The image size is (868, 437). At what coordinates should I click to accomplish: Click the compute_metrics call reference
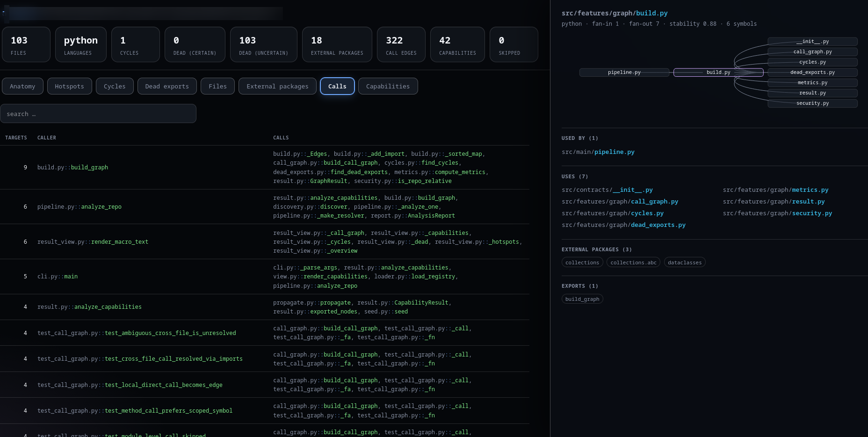coord(460,172)
